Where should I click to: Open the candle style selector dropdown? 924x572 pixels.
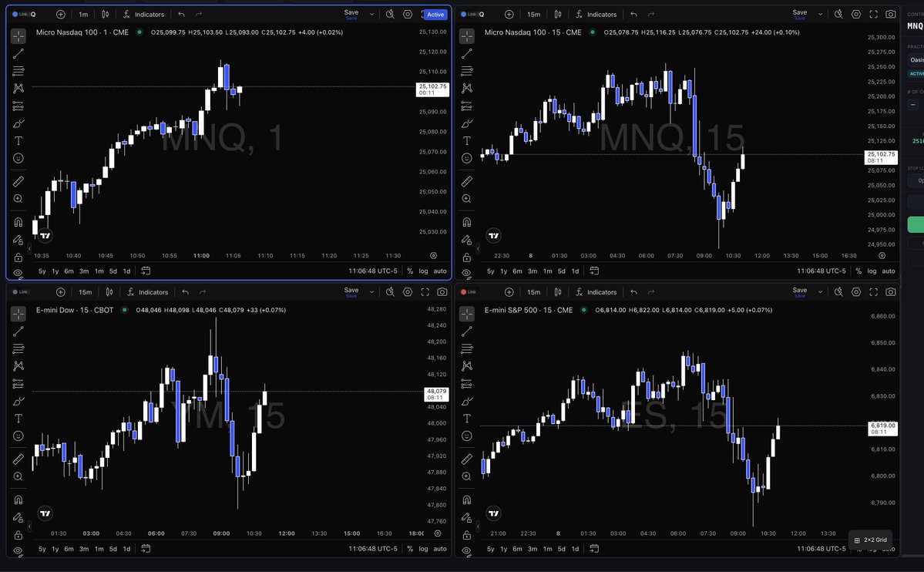pyautogui.click(x=104, y=14)
